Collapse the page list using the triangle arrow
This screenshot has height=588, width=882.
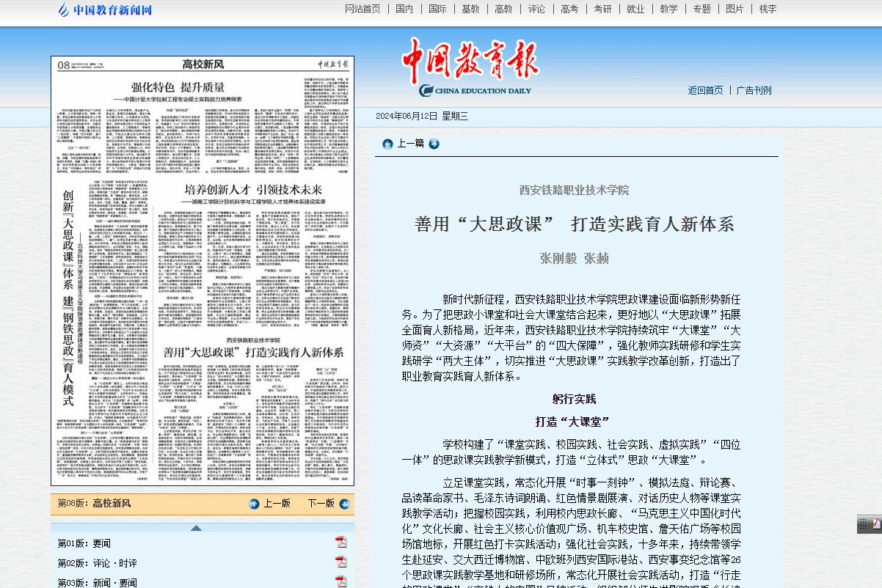196,528
